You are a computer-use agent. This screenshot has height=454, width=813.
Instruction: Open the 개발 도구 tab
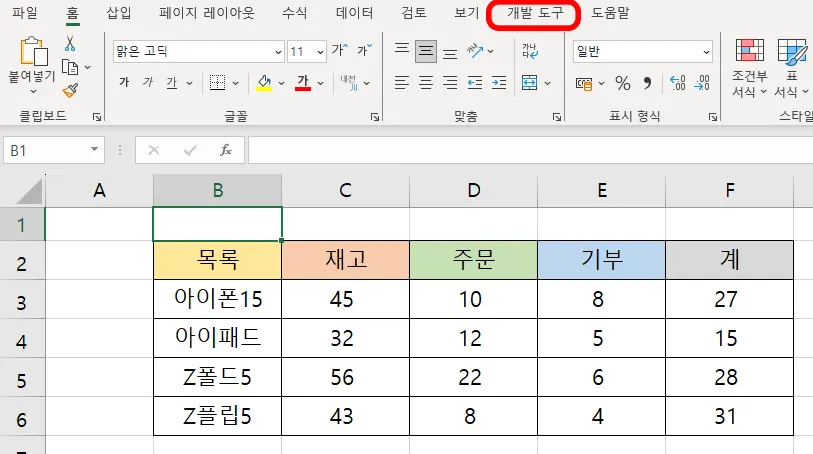click(x=534, y=13)
